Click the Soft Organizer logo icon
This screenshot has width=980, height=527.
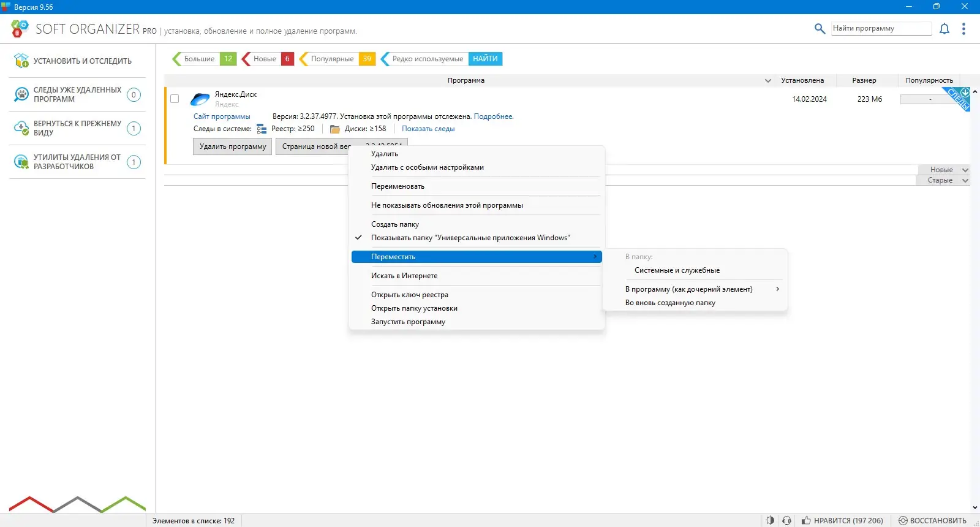click(20, 29)
